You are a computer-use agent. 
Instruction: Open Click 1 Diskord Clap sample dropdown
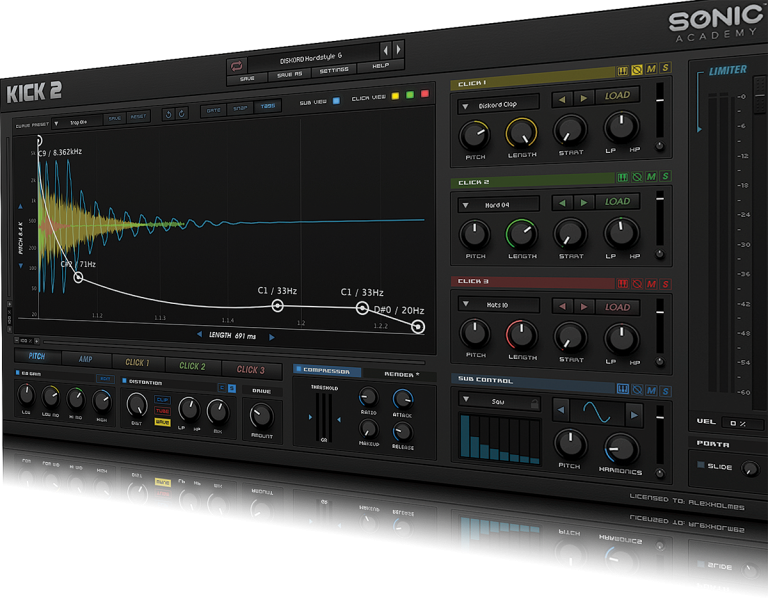tap(499, 105)
